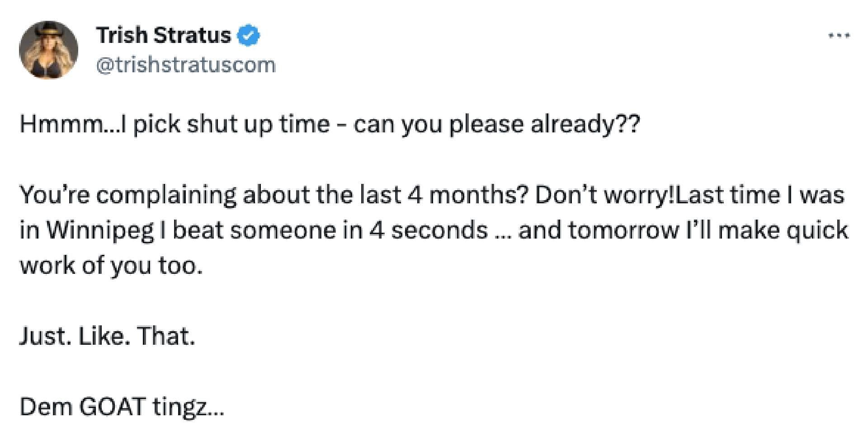
Task: Click the text "You're complaining about the last 4 months?"
Action: 274,195
